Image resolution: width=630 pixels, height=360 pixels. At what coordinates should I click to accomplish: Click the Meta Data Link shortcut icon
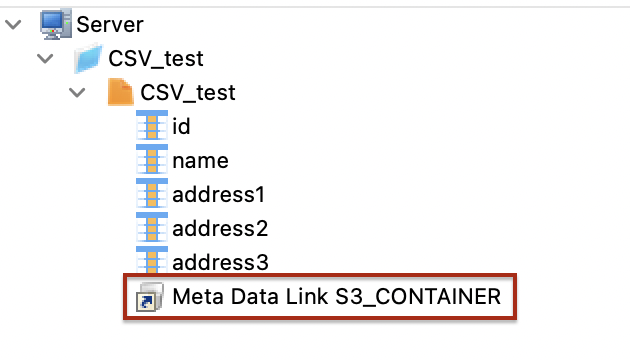coord(149,297)
